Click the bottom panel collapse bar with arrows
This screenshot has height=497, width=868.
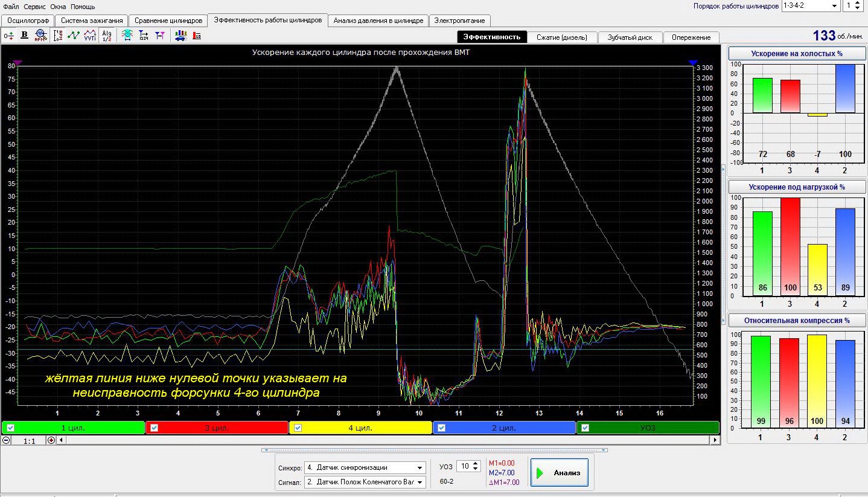[x=435, y=450]
